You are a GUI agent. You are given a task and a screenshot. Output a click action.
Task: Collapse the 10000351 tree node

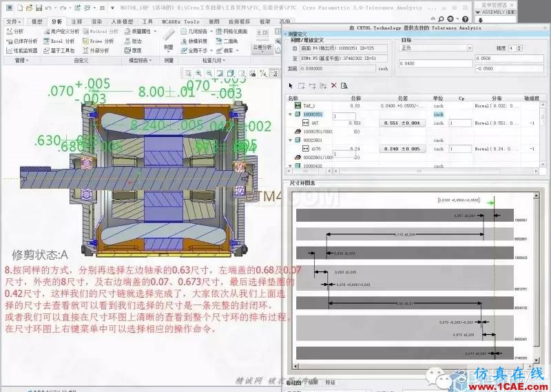click(290, 114)
